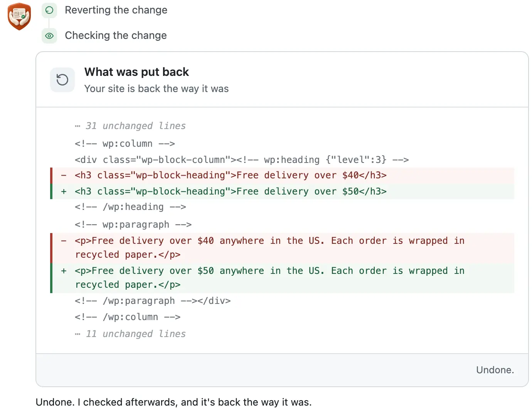
Task: Click the eye icon beside Checking the change
Action: (x=49, y=36)
